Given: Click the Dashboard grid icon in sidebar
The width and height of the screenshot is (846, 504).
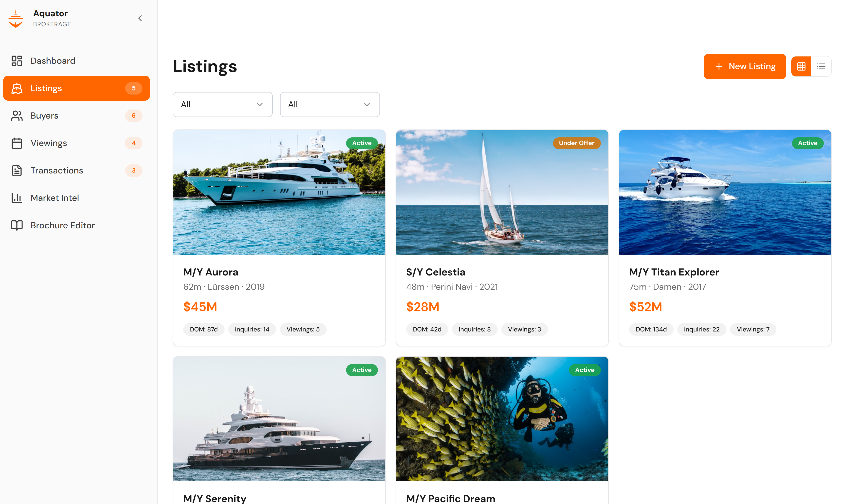Looking at the screenshot, I should tap(17, 61).
